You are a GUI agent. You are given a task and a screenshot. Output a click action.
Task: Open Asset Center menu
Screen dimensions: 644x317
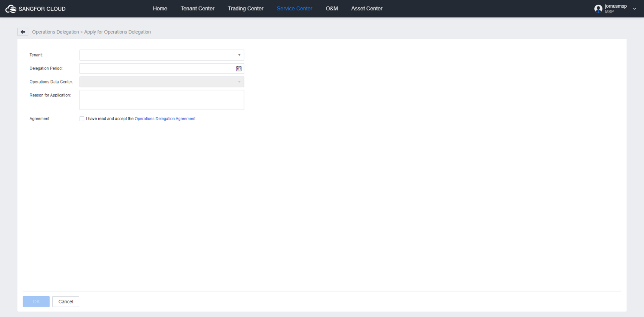[x=367, y=9]
